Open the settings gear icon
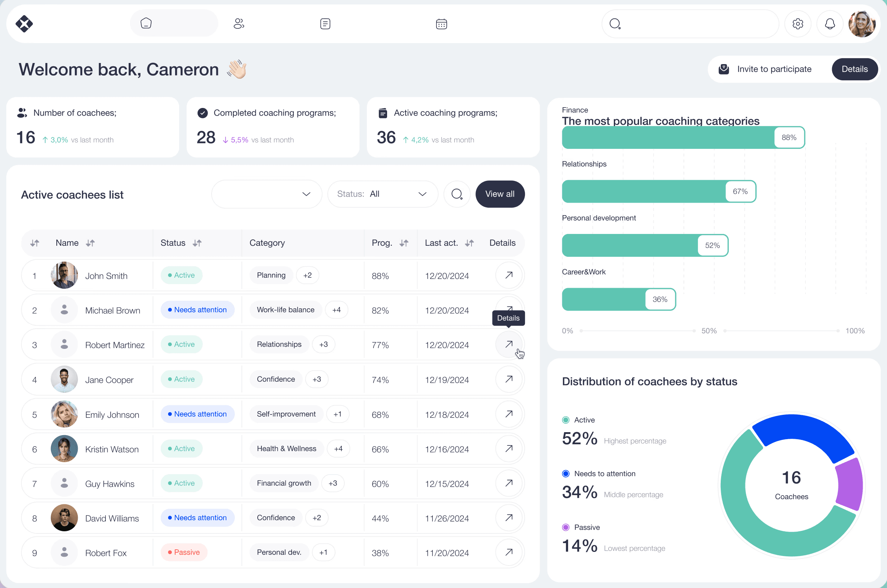This screenshot has height=588, width=887. 798,24
